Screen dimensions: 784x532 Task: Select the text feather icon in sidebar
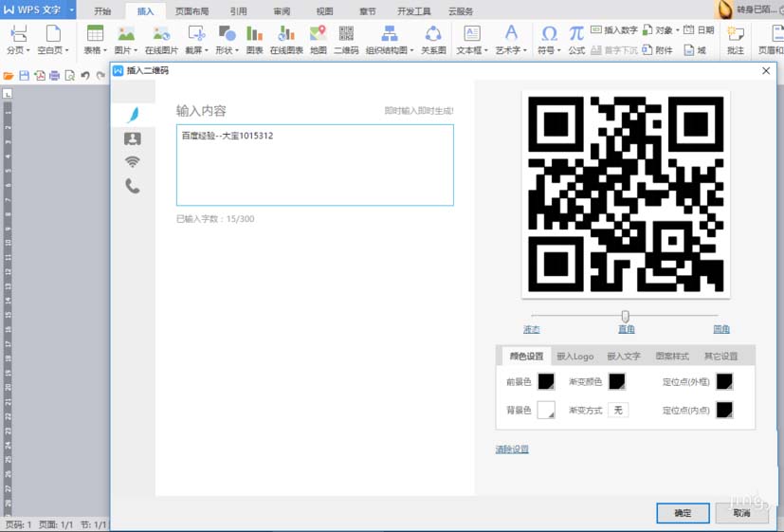coord(133,115)
